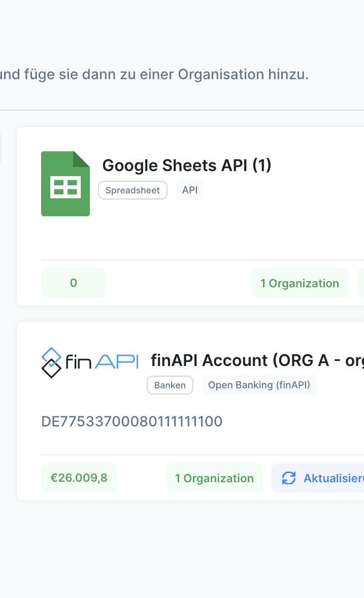Click the IBAN DE77533700080111111100

[132, 422]
